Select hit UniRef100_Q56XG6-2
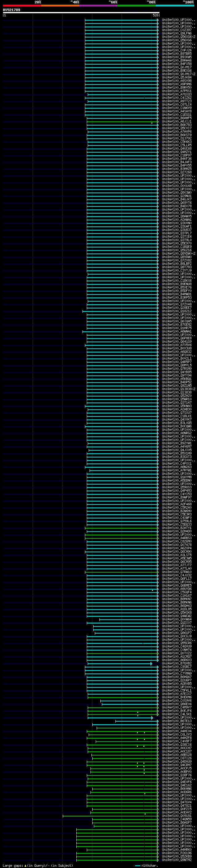 (x=179, y=37)
